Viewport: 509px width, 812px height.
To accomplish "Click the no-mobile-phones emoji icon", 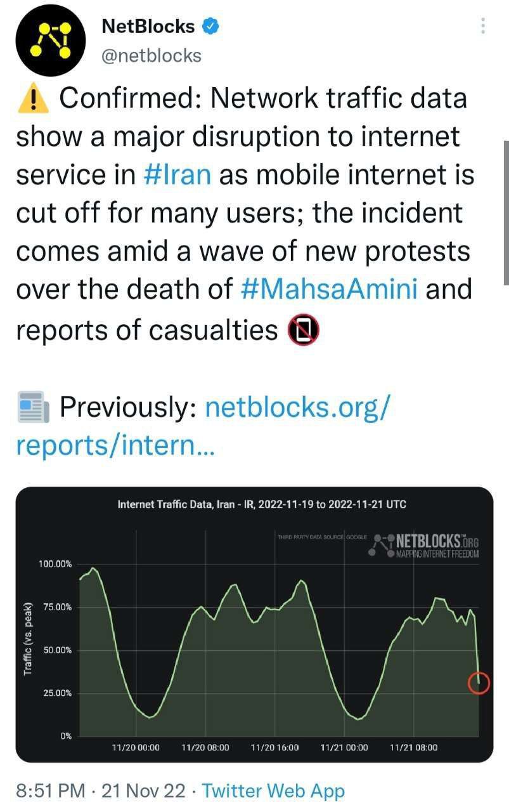I will click(303, 329).
